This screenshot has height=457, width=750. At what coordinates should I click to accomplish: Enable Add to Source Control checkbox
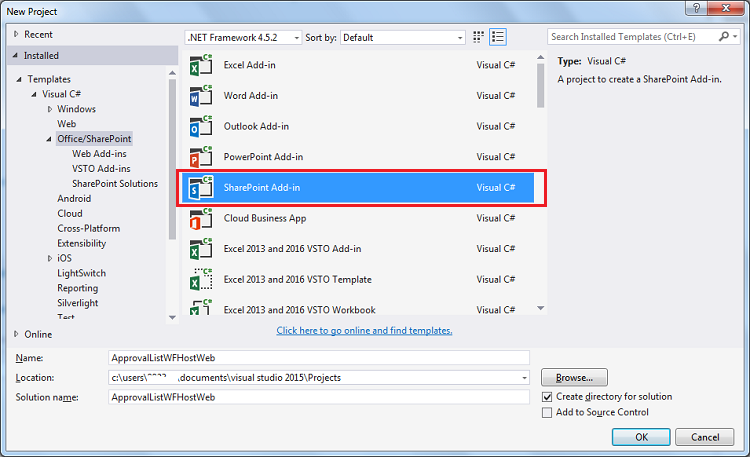(x=547, y=412)
